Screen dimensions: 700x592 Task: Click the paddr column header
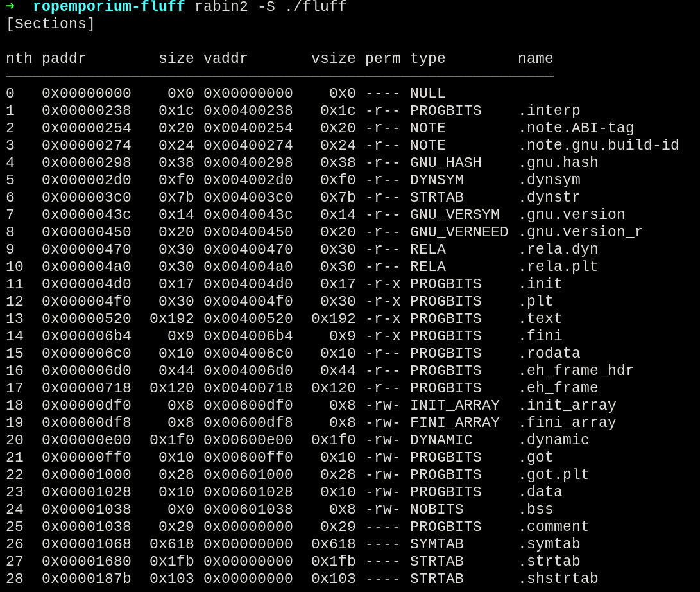64,59
